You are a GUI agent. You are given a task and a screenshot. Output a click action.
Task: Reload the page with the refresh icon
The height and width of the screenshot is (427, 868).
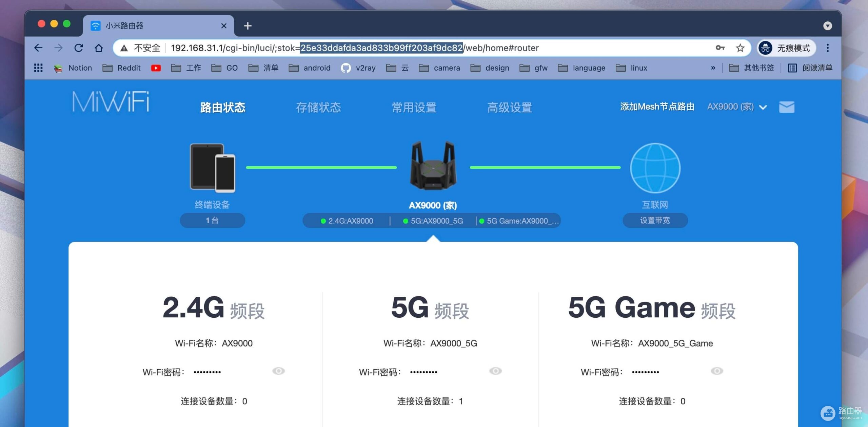[79, 48]
